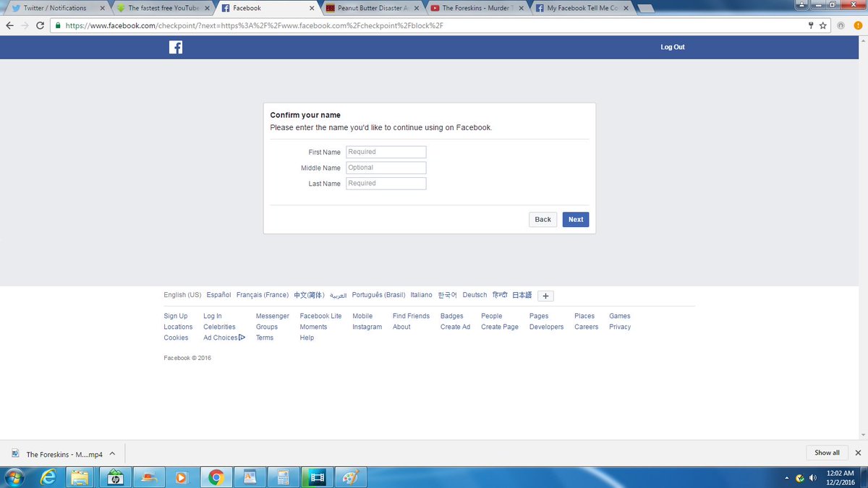Select Español language link
The width and height of the screenshot is (868, 488).
[x=218, y=295]
